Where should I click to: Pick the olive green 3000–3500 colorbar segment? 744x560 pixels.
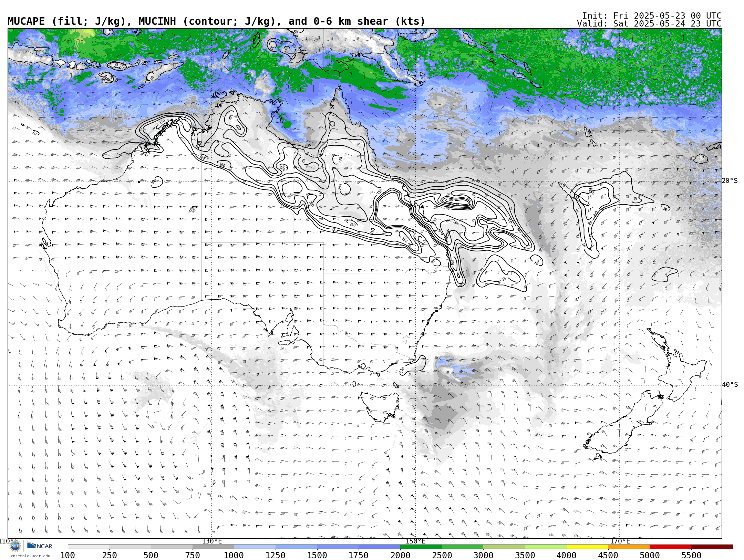coord(504,547)
